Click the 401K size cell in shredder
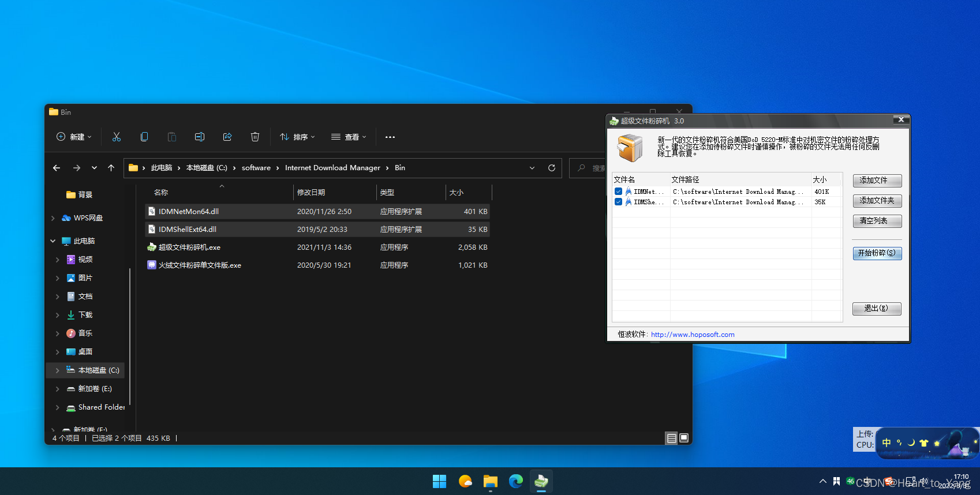This screenshot has height=495, width=980. [822, 192]
